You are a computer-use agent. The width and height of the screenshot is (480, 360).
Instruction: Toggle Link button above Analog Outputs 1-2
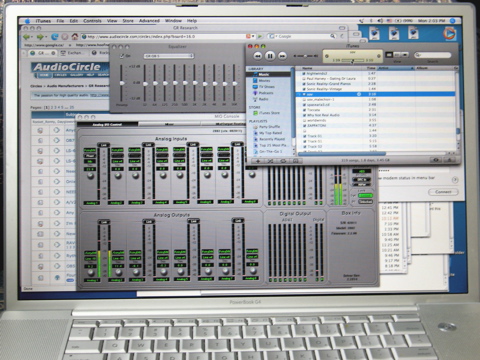(103, 222)
